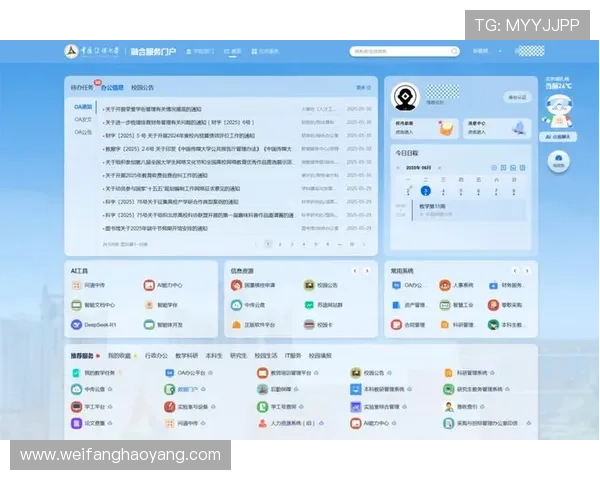
Task: Open user dropdown arrow in header
Action: (x=500, y=51)
